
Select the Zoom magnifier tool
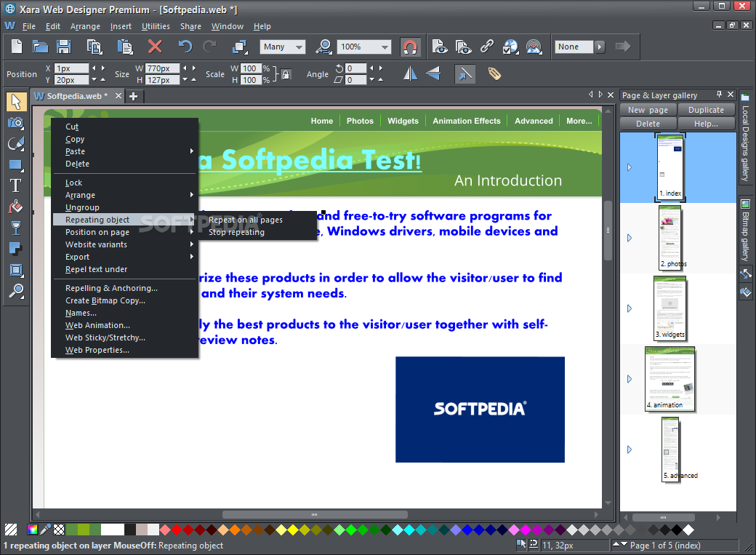[16, 291]
